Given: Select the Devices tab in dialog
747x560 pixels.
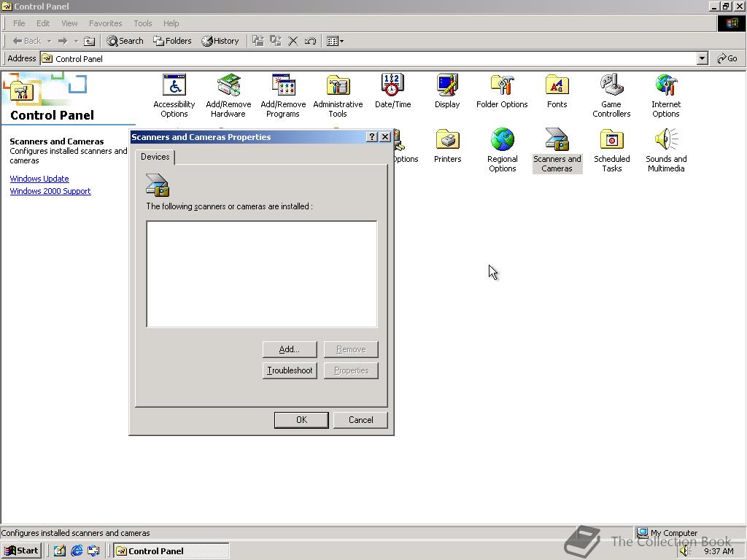Looking at the screenshot, I should click(155, 157).
